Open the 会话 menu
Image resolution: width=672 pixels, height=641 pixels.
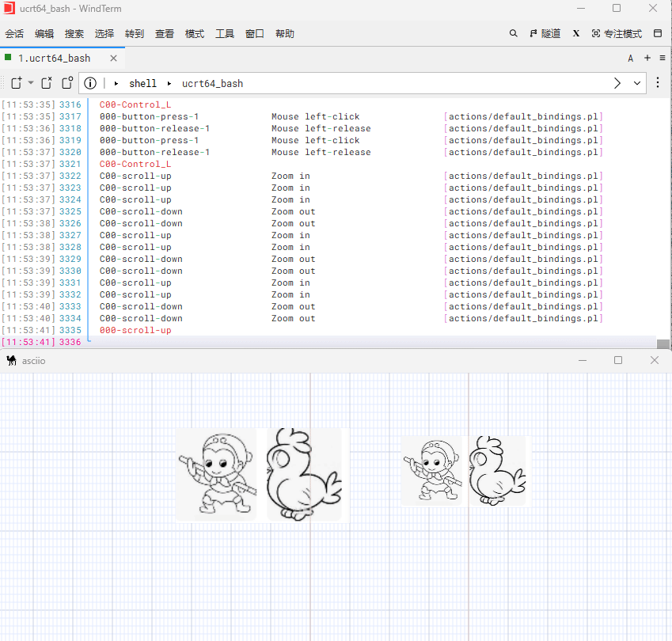point(14,34)
